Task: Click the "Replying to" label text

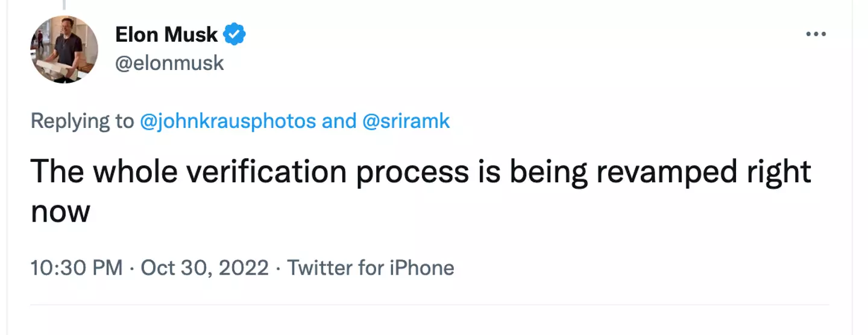Action: pos(83,121)
